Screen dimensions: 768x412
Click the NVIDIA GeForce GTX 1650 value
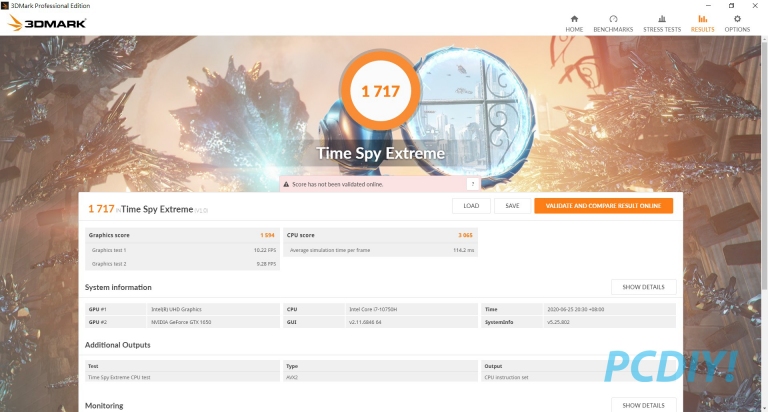181,322
